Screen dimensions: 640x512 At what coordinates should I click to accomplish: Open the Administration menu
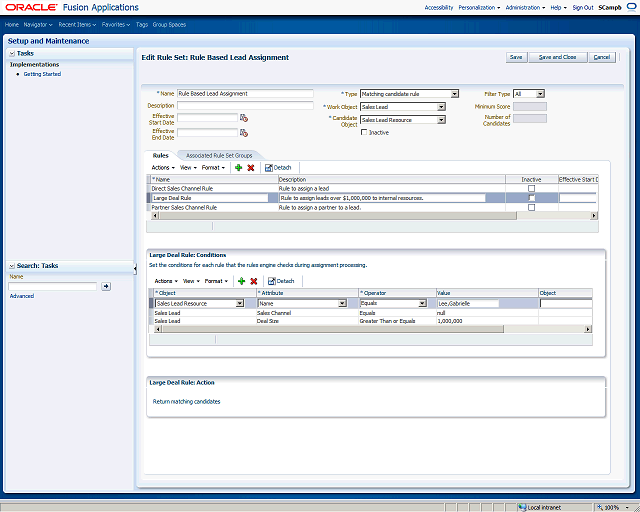tap(525, 7)
